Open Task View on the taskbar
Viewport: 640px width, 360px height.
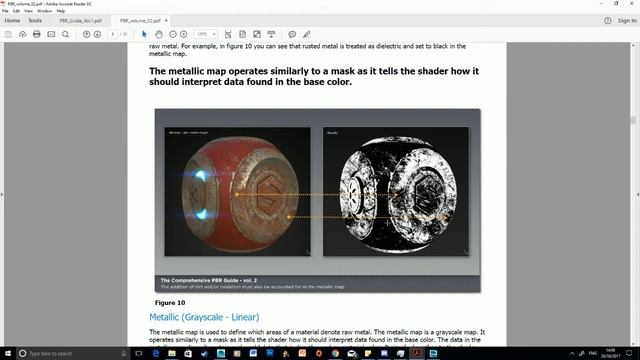[x=139, y=353]
